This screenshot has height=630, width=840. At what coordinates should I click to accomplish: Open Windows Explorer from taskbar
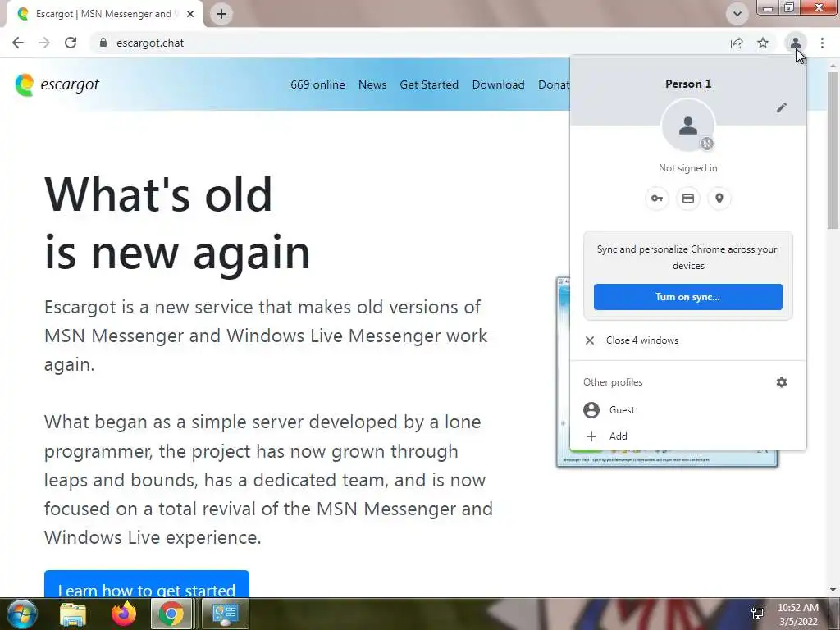[73, 614]
